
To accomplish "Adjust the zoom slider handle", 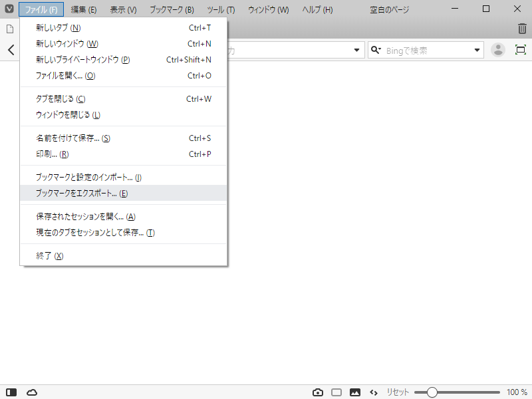I will tap(432, 392).
